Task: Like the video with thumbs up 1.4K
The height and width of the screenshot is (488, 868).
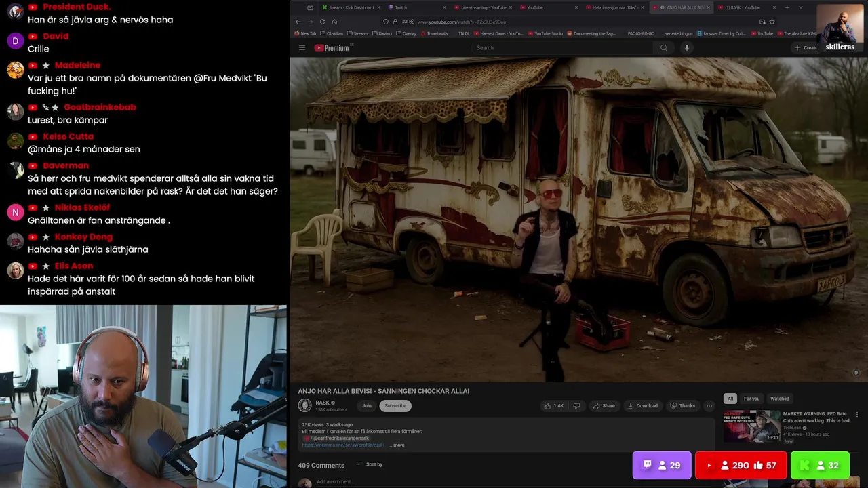Action: (554, 405)
